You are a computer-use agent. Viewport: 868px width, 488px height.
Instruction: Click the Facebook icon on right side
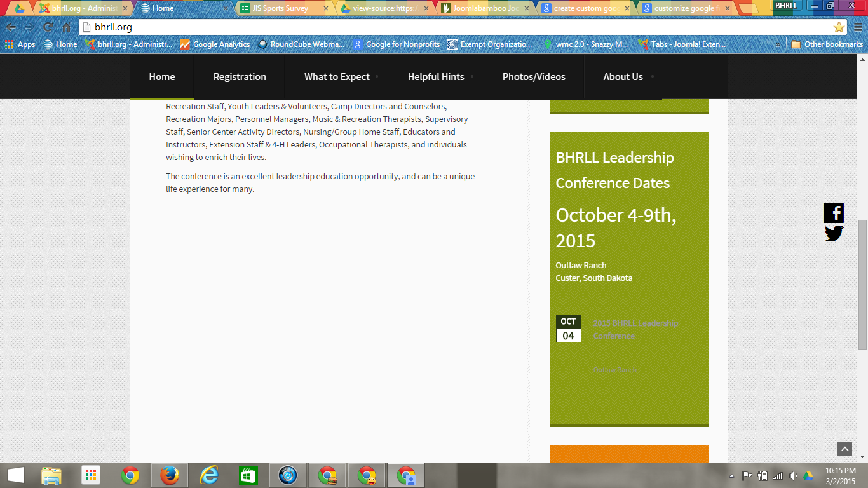point(834,213)
